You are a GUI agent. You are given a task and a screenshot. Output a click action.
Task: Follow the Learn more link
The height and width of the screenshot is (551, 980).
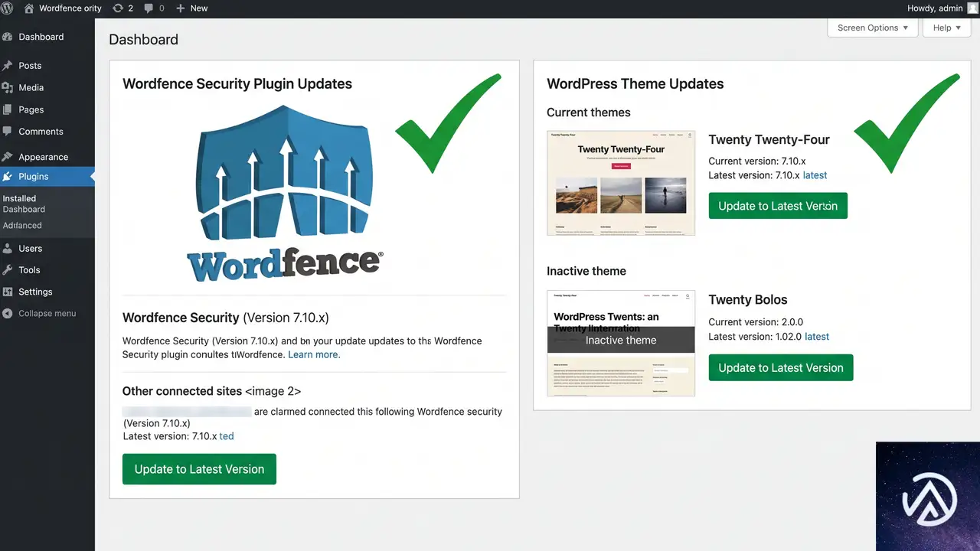(314, 354)
